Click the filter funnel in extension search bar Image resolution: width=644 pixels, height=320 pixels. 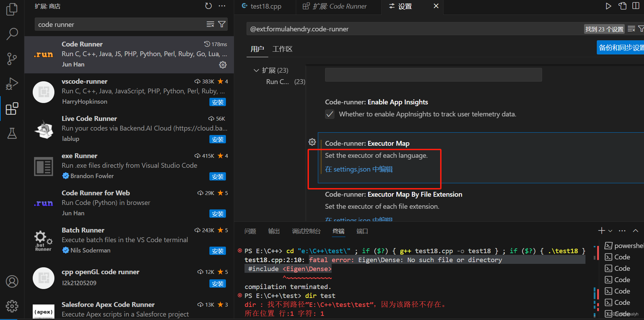tap(222, 24)
